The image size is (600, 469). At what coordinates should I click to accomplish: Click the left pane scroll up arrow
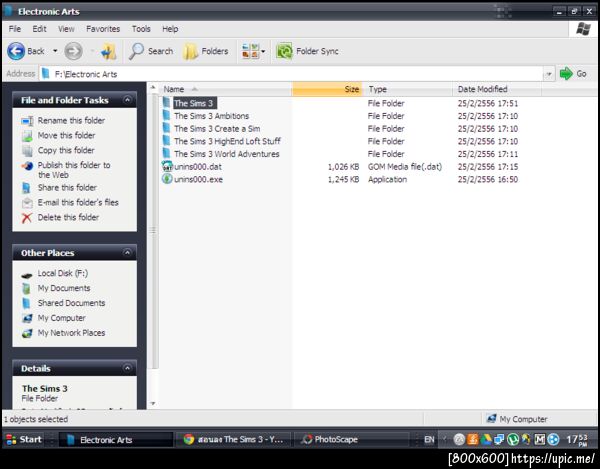[x=153, y=88]
